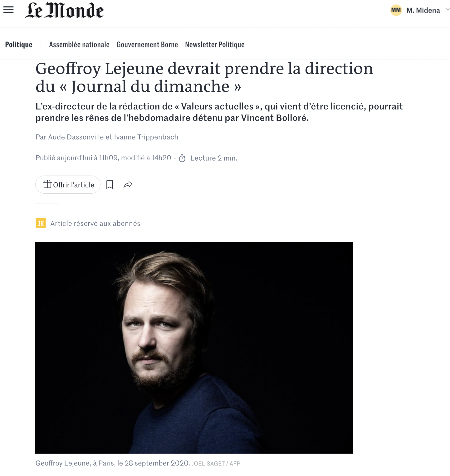
Task: Open Assemblée nationale tab
Action: (79, 45)
